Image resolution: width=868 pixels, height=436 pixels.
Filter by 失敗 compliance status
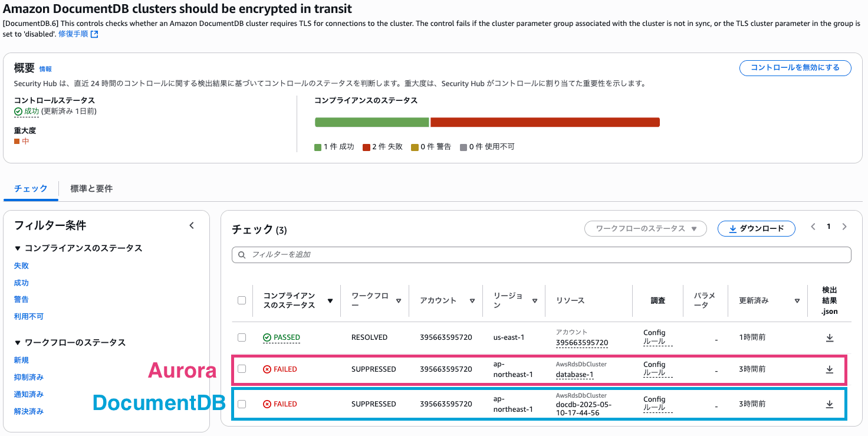21,266
